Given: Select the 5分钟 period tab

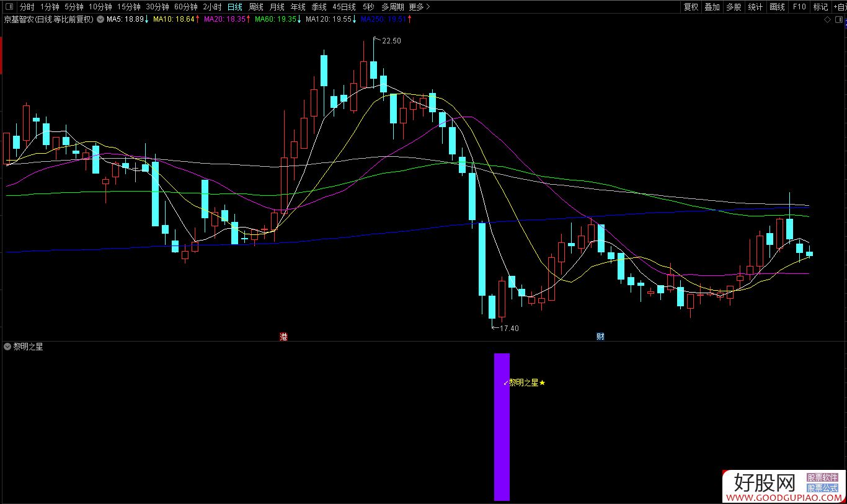Looking at the screenshot, I should click(x=74, y=7).
